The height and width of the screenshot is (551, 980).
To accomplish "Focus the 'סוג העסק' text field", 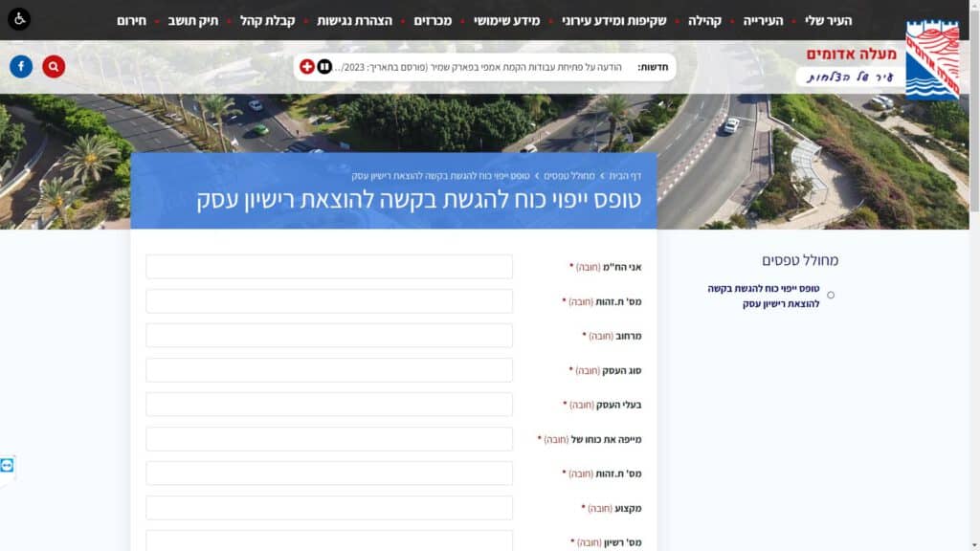I will (x=329, y=370).
